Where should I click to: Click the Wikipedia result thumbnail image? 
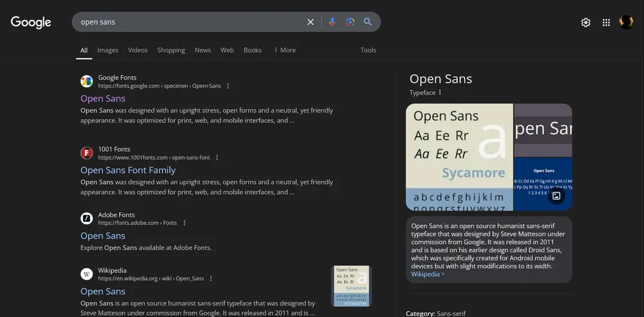(352, 285)
